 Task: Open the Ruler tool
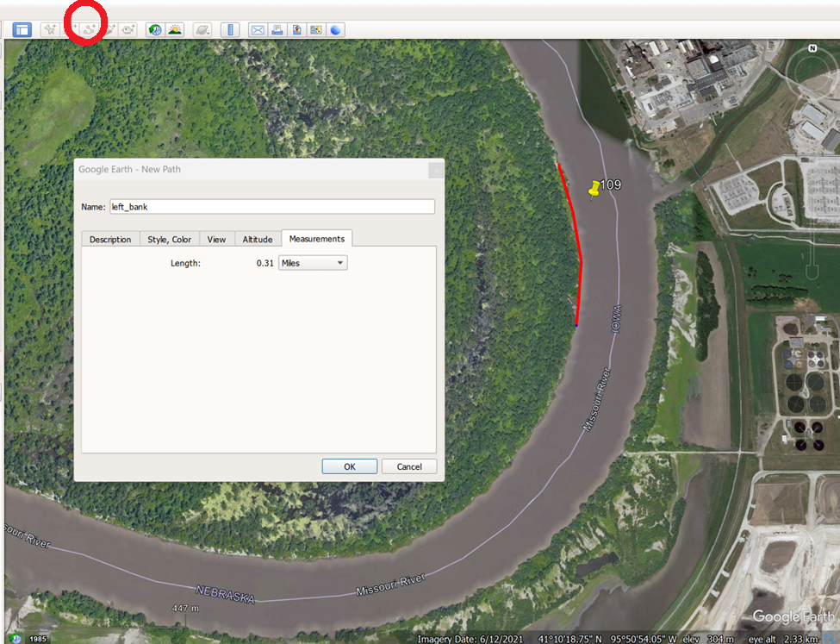(x=230, y=28)
